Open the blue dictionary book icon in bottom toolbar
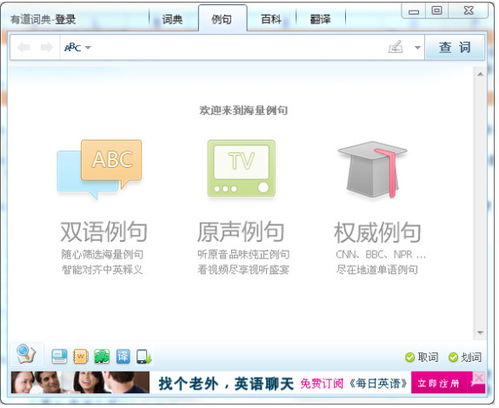 [59, 357]
